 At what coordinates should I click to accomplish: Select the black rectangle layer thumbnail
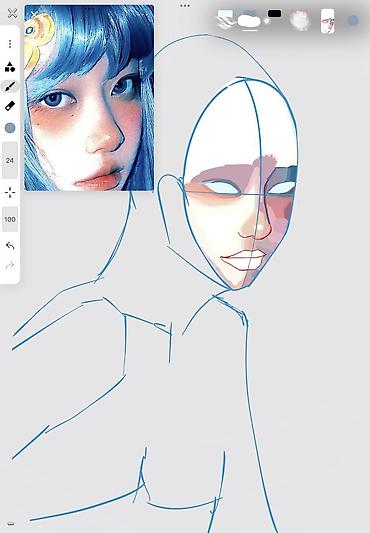click(274, 14)
